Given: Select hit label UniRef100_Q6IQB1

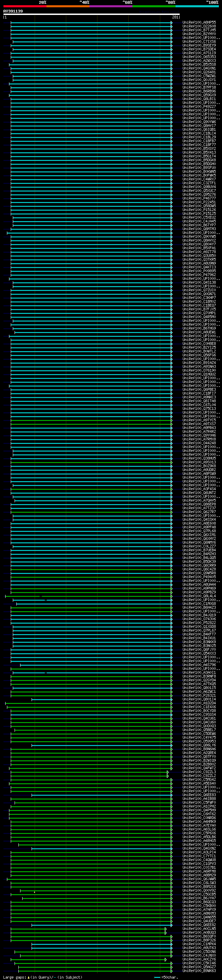Looking at the screenshot, I should pos(199,129).
